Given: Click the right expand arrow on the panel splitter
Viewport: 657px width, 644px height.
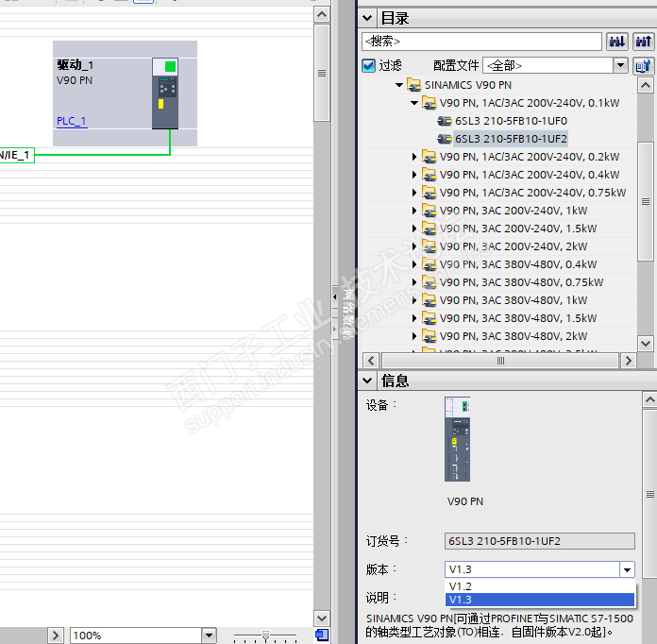Looking at the screenshot, I should pos(335,330).
